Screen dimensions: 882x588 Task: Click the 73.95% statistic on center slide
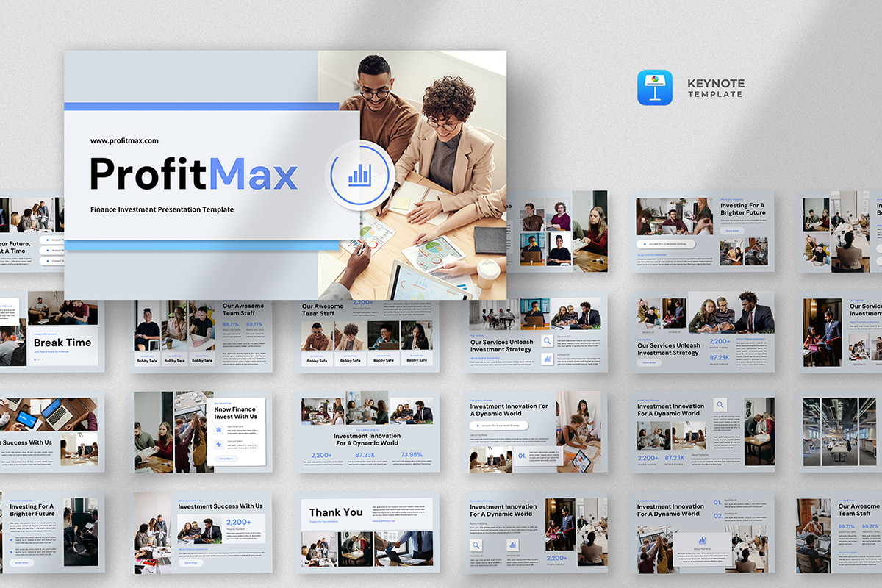coord(412,455)
